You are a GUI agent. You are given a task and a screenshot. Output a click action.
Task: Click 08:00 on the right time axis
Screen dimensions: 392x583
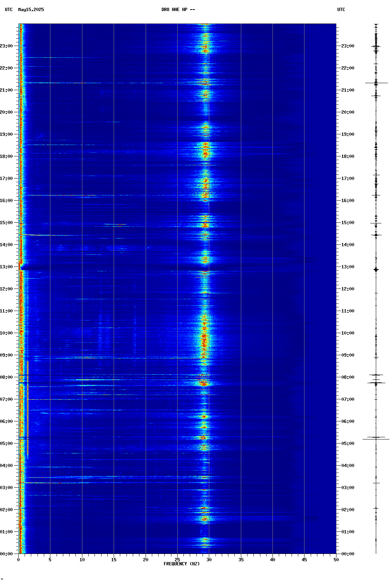[348, 377]
